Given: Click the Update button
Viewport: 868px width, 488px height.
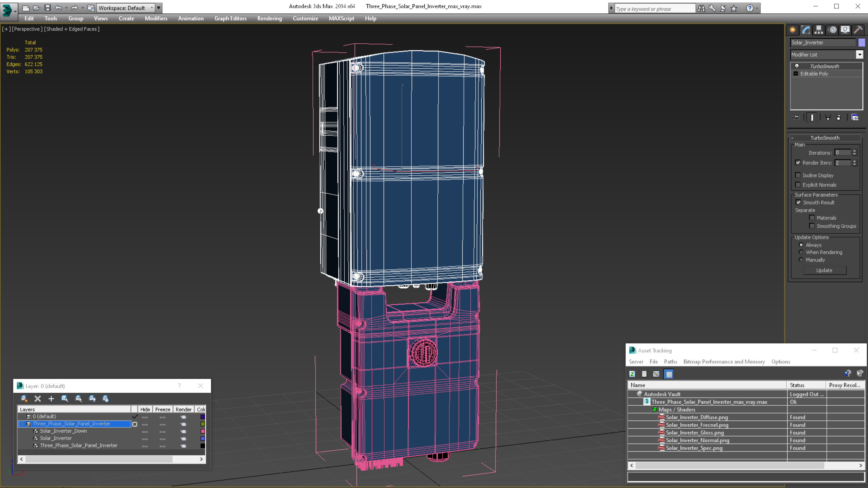Looking at the screenshot, I should pyautogui.click(x=824, y=271).
